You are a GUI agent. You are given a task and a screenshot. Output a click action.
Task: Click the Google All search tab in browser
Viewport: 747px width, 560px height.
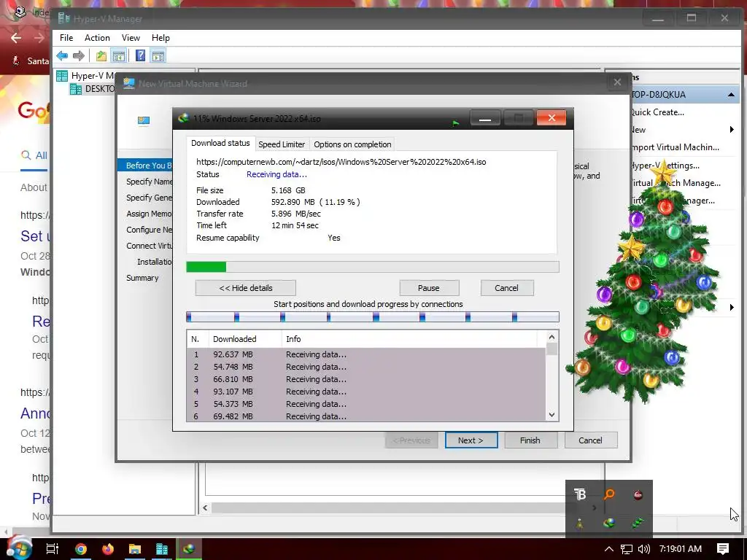pos(34,155)
